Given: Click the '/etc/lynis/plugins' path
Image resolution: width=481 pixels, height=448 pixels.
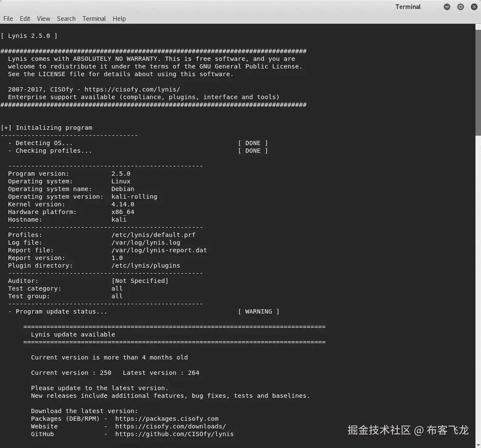Looking at the screenshot, I should [146, 265].
